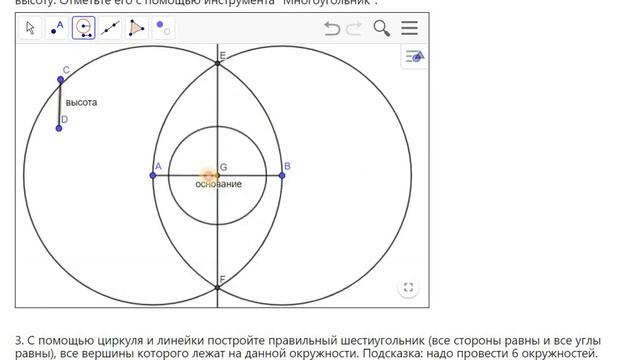Enter fullscreen mode for the applet
Image resolution: width=640 pixels, height=360 pixels.
pos(408,287)
